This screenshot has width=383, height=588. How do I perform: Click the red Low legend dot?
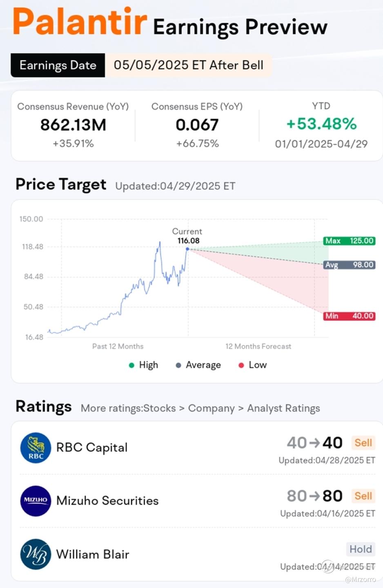241,365
